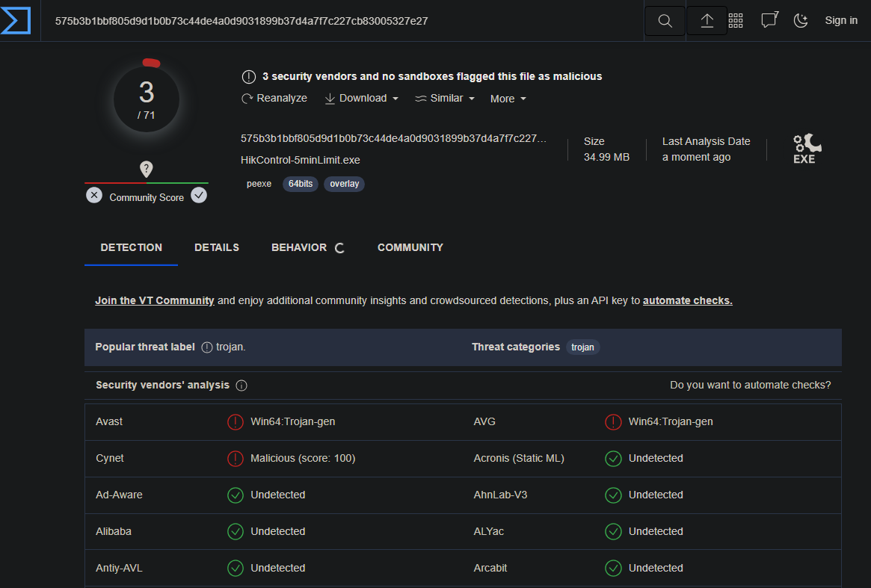Open the Similar dropdown

point(445,99)
